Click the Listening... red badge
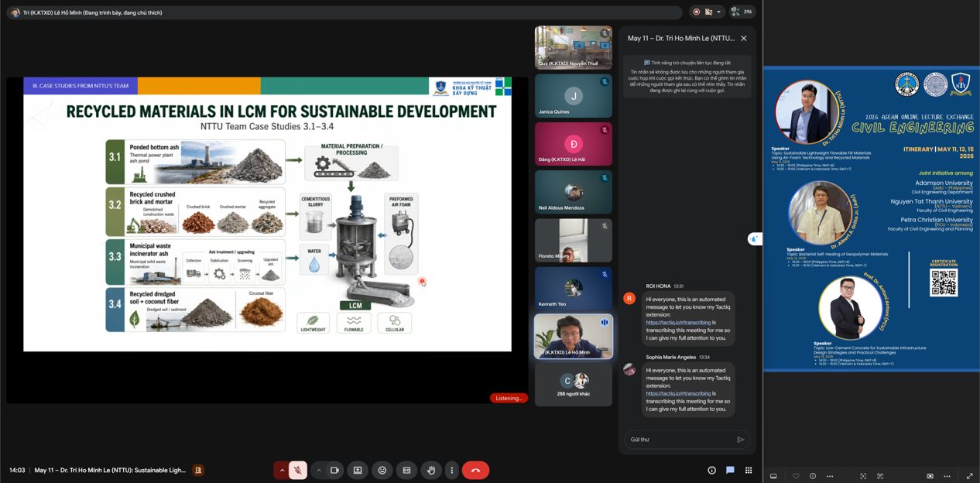Viewport: 980px width, 483px height. click(x=509, y=398)
